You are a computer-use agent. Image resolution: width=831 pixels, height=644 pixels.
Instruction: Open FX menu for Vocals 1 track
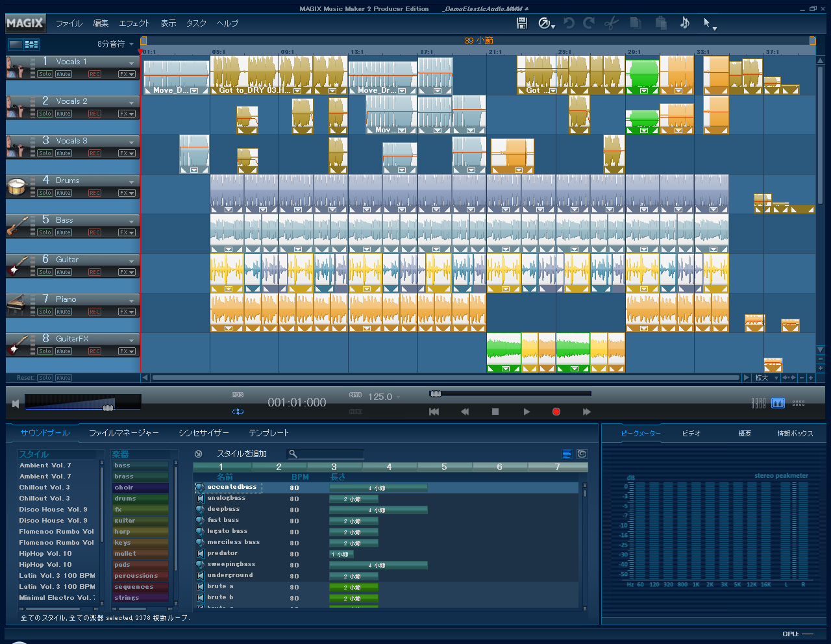[x=127, y=74]
